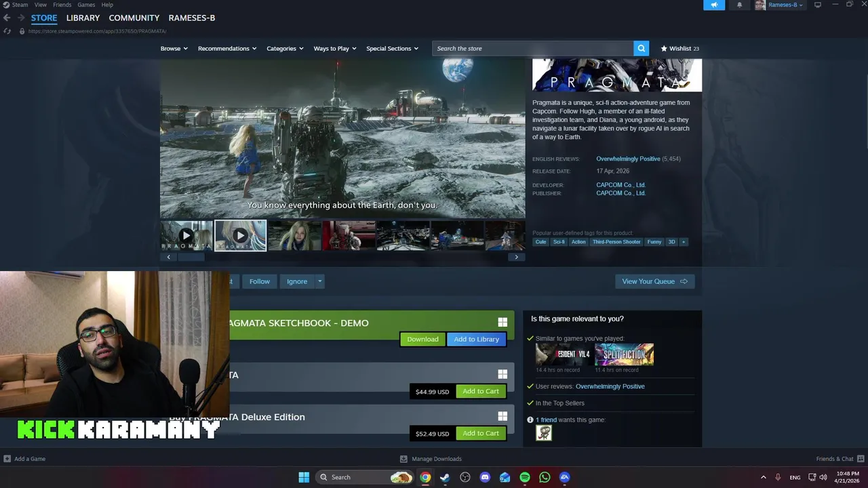Image resolution: width=868 pixels, height=488 pixels.
Task: Click the Add a Game plus icon
Action: [x=7, y=459]
